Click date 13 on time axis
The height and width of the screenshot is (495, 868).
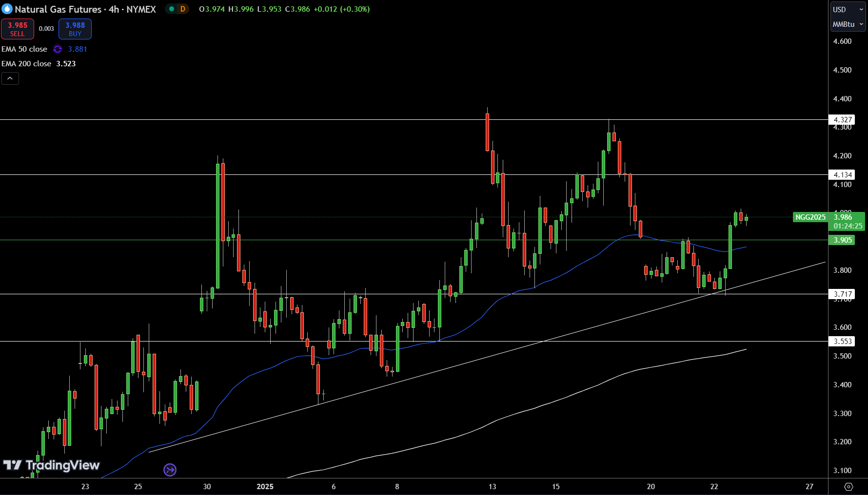493,487
